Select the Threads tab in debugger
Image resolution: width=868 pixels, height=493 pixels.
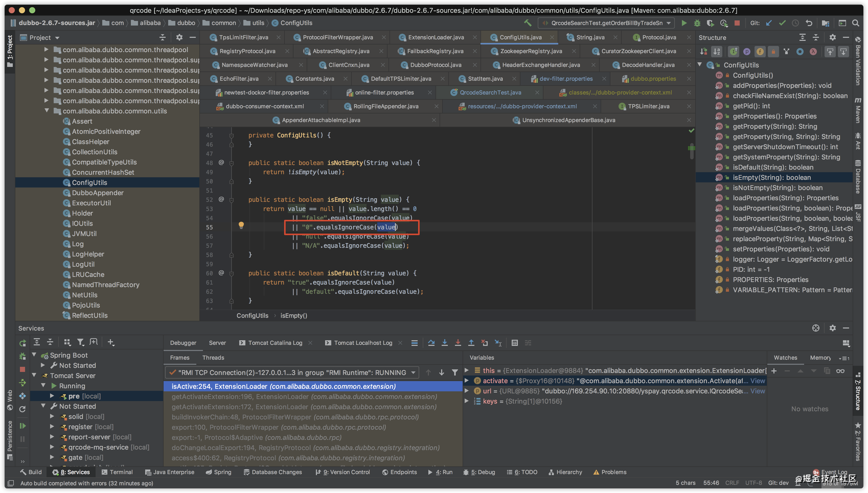click(213, 357)
